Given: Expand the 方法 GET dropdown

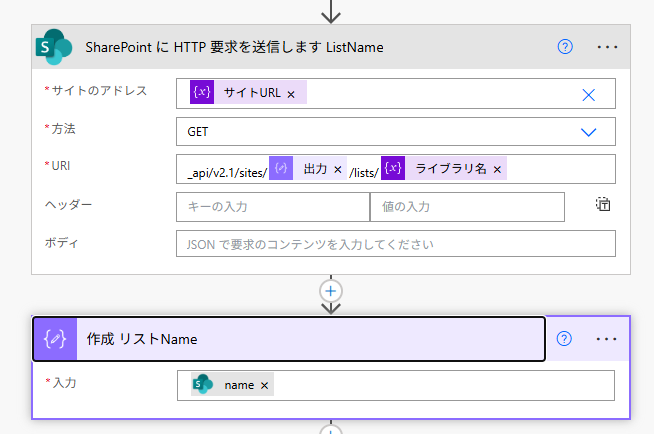Looking at the screenshot, I should tap(589, 131).
